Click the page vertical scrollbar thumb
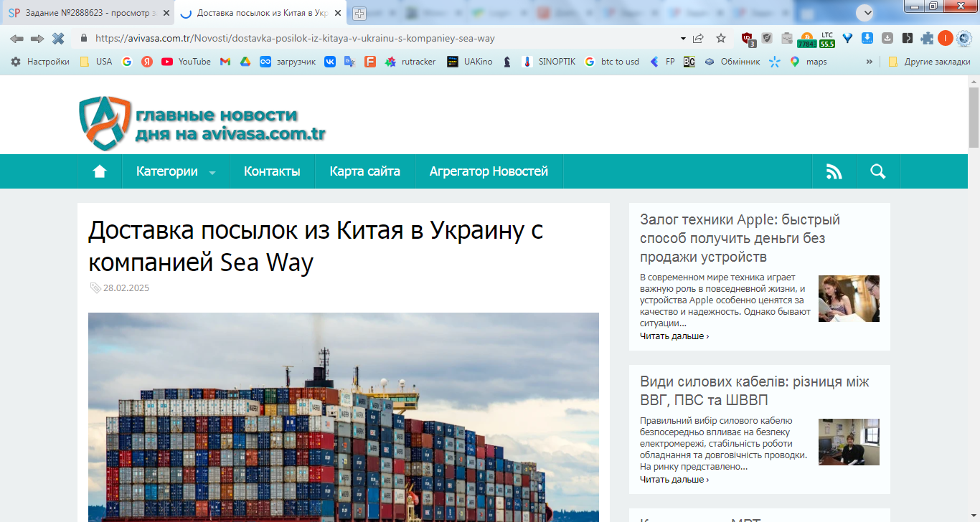Viewport: 980px width, 522px height. 974,116
